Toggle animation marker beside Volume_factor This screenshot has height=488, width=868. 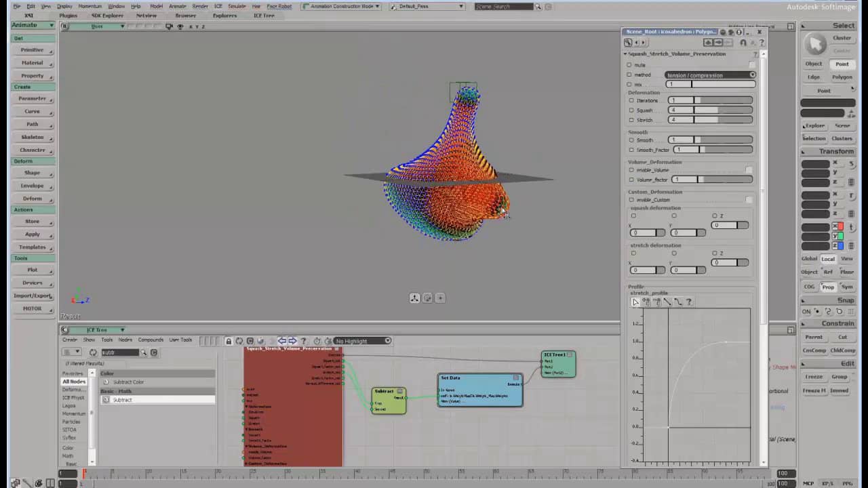[x=631, y=180]
